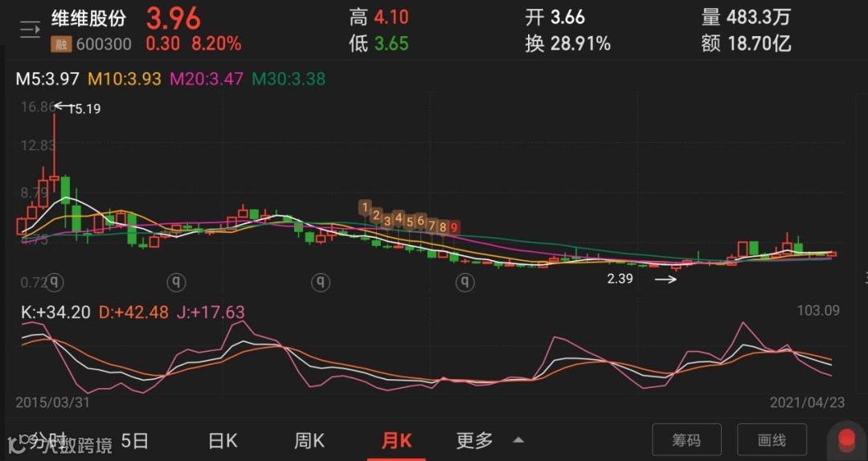868x461 pixels.
Task: Open the hamburger menu icon beside 维维股份
Action: point(31,30)
